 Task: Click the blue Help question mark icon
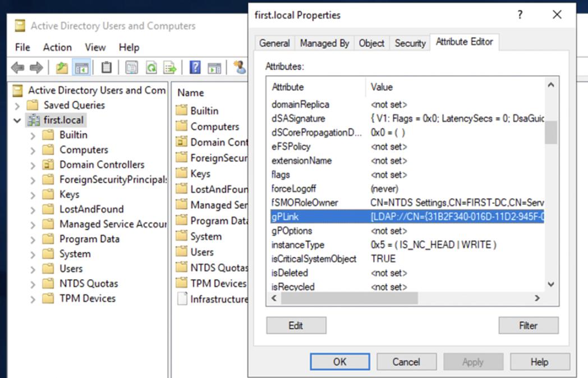(x=195, y=67)
